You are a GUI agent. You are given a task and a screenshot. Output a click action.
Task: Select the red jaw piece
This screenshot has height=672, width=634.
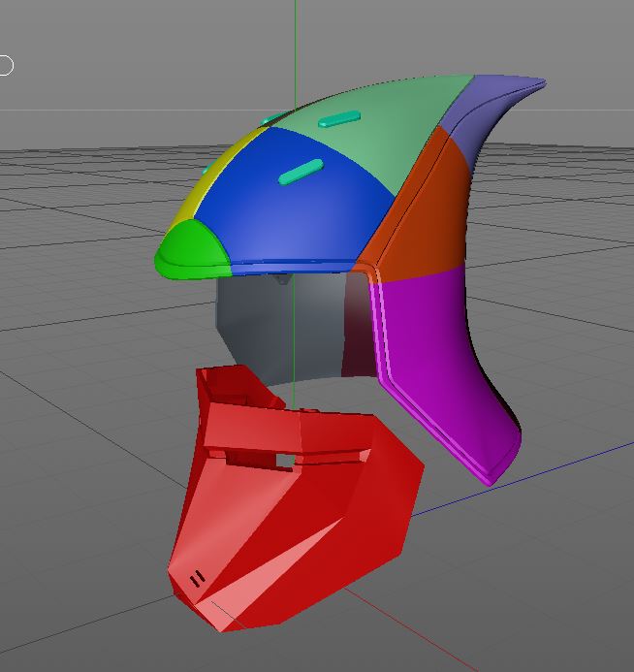pos(296,497)
